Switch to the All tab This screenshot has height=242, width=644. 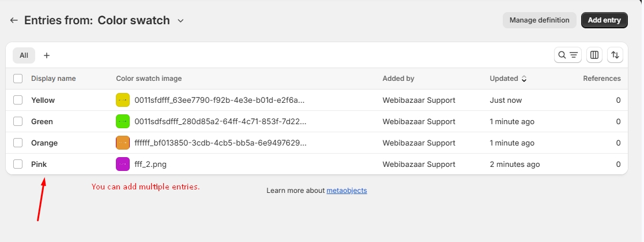pos(24,55)
